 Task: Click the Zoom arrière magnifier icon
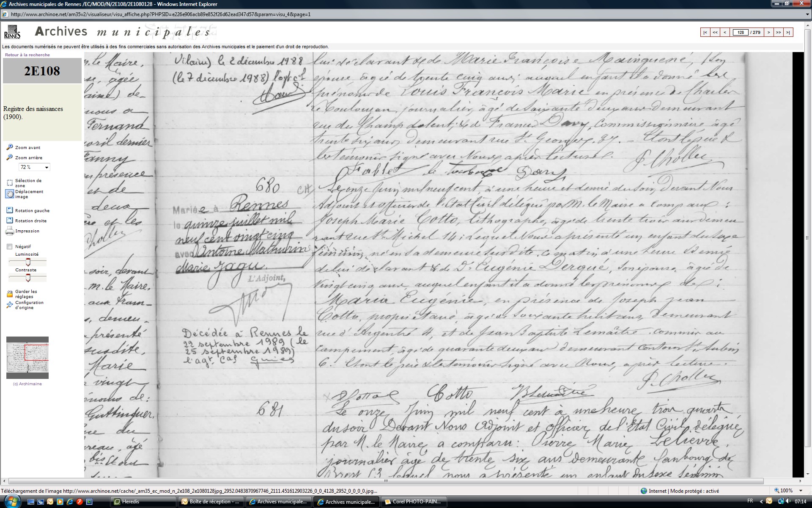10,157
